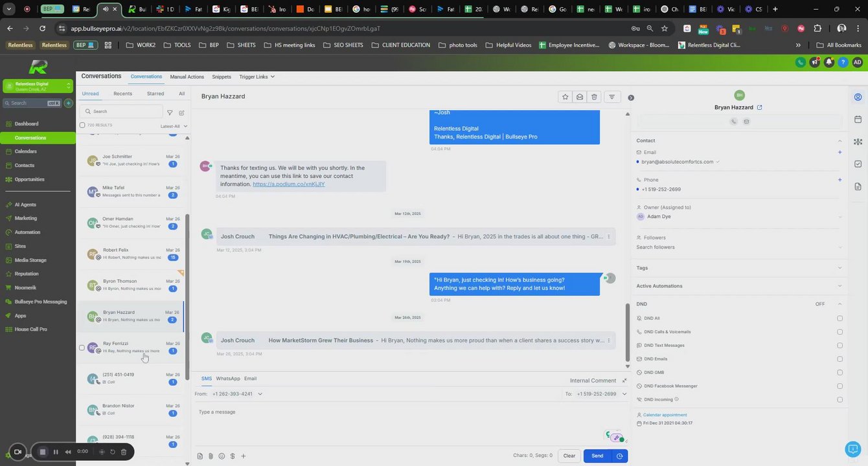Switch composer to the WhatsApp tab
868x466 pixels.
[x=228, y=379]
